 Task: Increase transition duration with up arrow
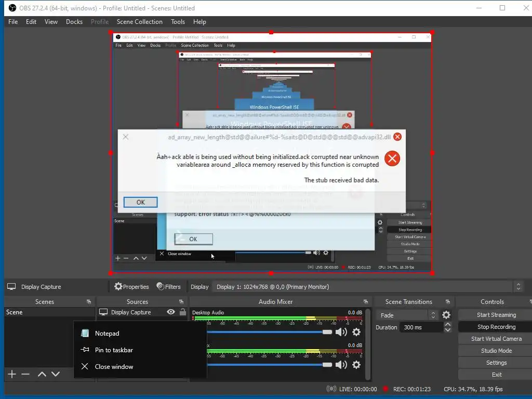click(x=448, y=325)
